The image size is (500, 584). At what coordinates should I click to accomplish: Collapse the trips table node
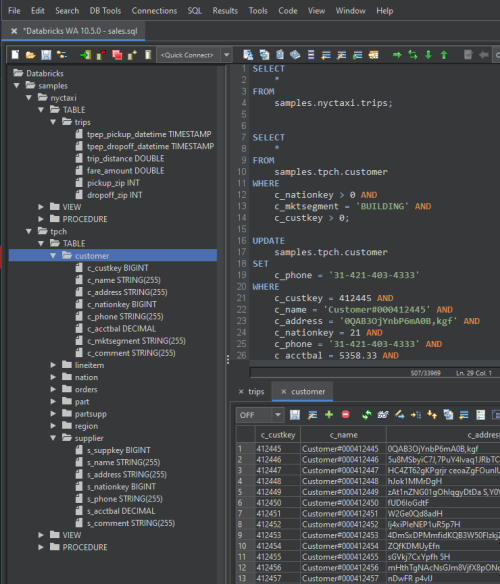point(53,122)
